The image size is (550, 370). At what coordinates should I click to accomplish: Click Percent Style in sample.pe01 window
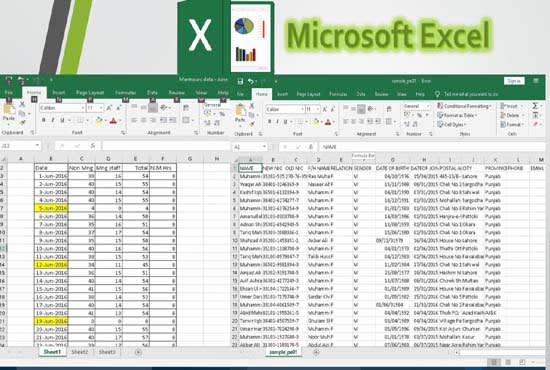tap(419, 115)
